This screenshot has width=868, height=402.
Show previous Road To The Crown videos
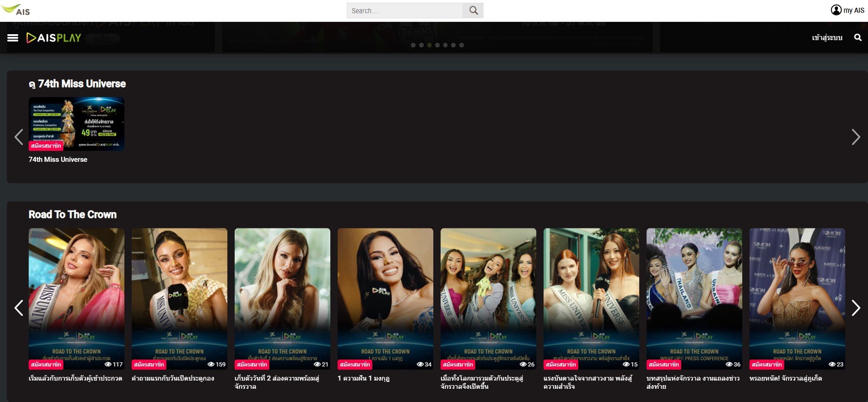[19, 308]
